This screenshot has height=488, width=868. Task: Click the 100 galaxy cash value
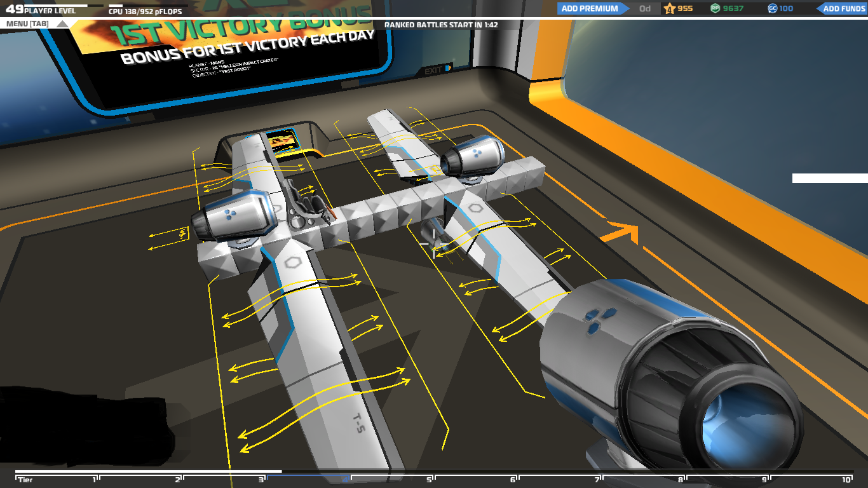tap(786, 9)
